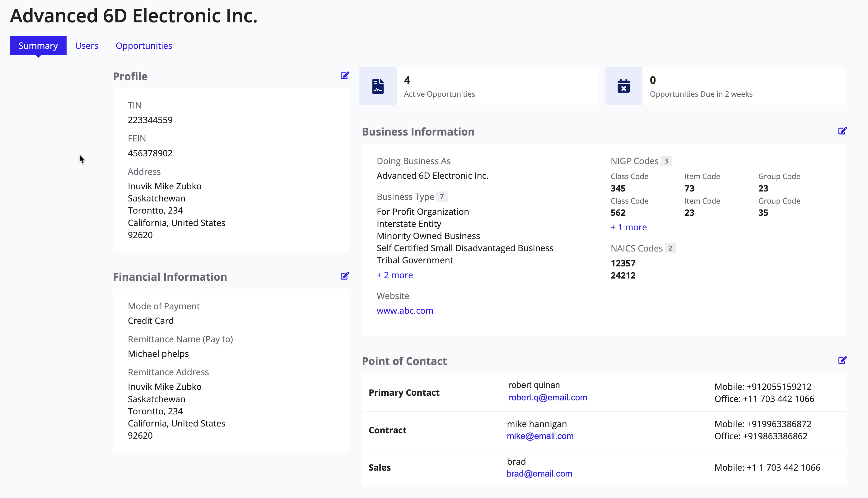Edit the Point of Contact section

(842, 360)
